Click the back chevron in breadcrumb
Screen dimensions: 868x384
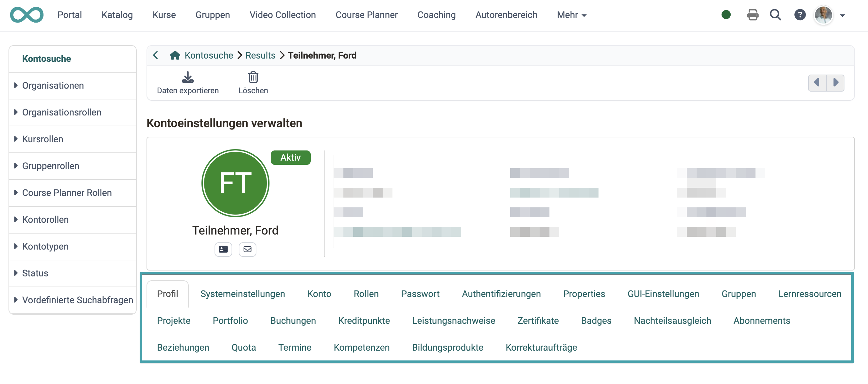tap(155, 55)
